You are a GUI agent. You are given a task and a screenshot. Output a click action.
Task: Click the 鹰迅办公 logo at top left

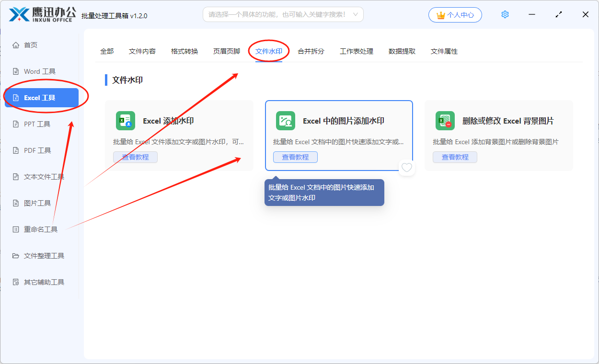coord(42,14)
